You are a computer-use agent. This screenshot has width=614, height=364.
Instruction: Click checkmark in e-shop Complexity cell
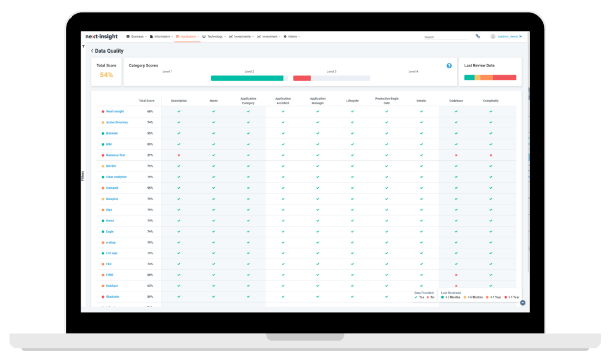[x=490, y=242]
